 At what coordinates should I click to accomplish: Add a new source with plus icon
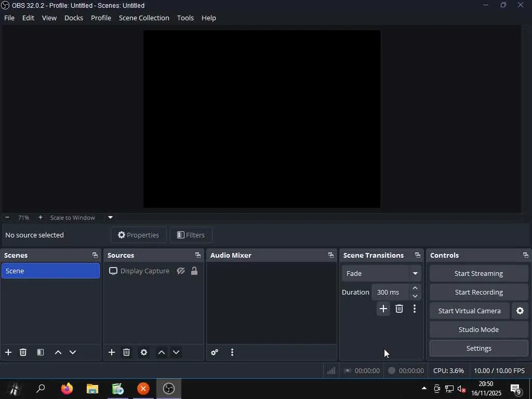pos(112,352)
